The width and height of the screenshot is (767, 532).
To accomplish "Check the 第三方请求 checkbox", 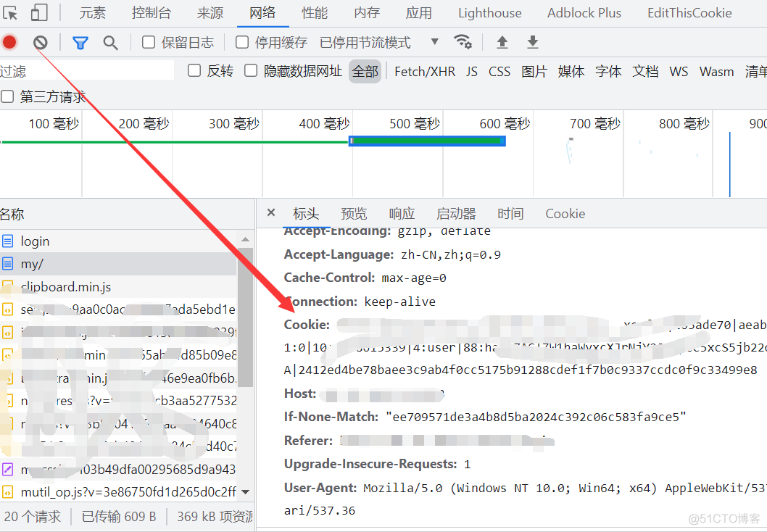I will pyautogui.click(x=7, y=96).
